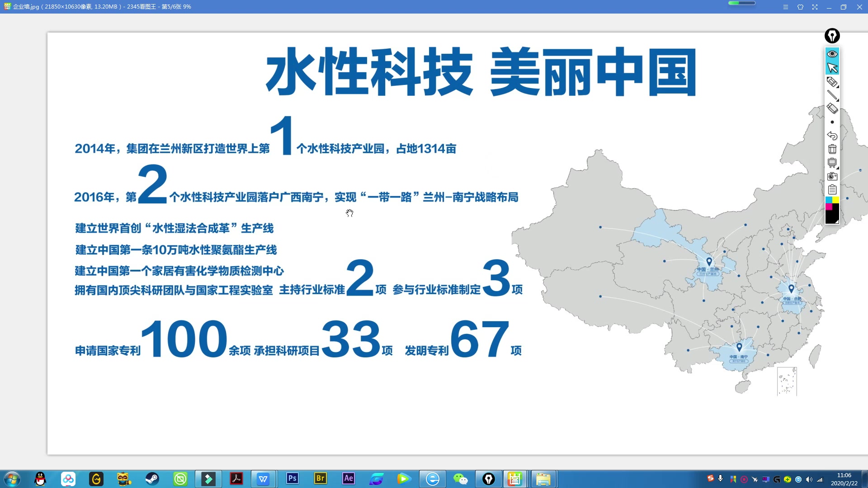868x488 pixels.
Task: Switch to Pointofix on taskbar
Action: pos(489,479)
